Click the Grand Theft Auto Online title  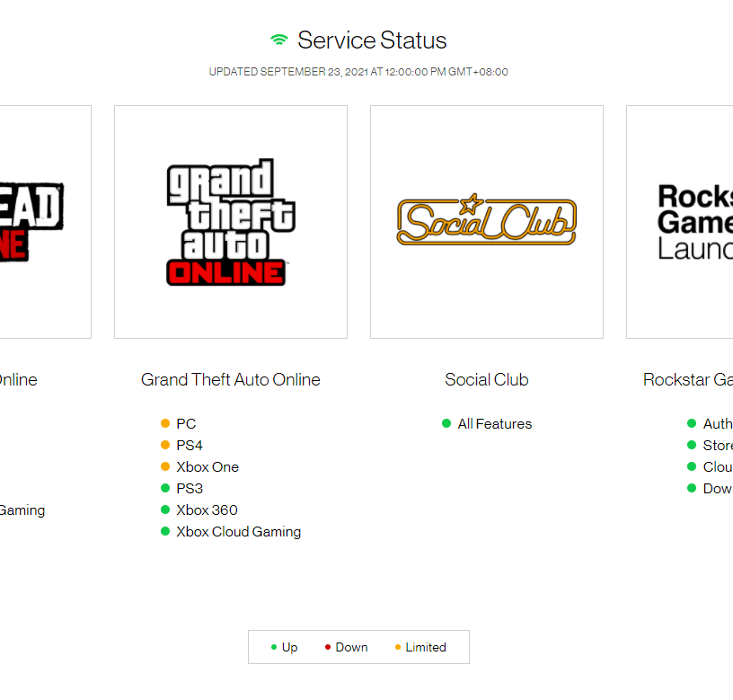tap(231, 380)
